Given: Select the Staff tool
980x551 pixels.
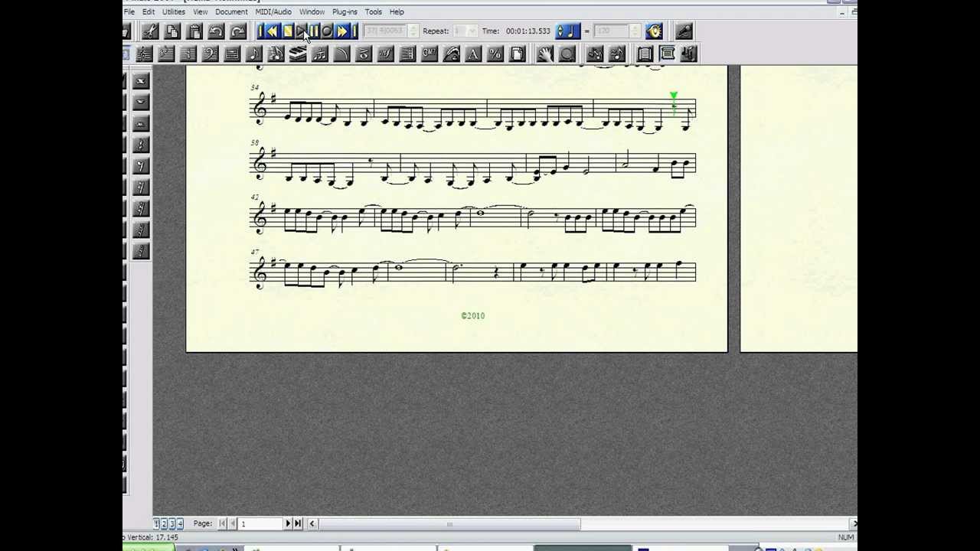Looking at the screenshot, I should click(144, 54).
